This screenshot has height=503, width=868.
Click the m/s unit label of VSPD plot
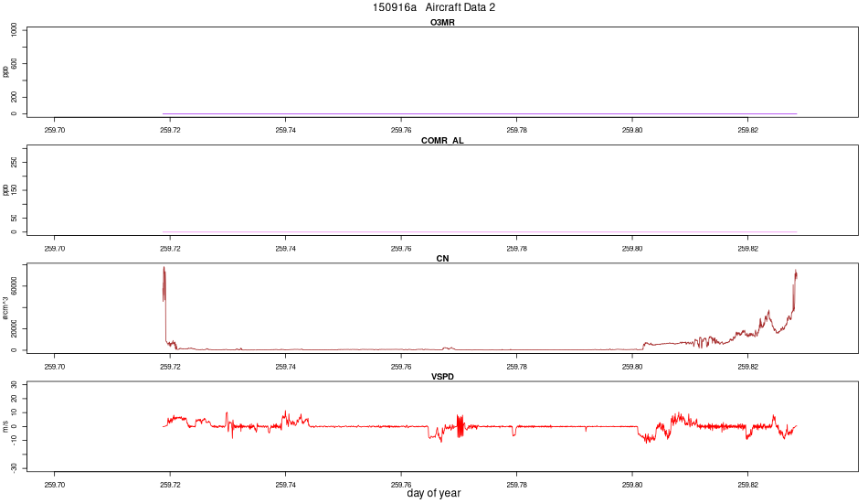click(5, 426)
